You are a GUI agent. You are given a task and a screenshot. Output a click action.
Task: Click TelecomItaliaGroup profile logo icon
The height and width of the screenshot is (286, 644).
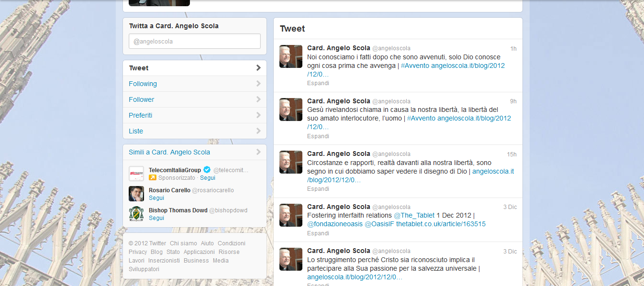136,174
